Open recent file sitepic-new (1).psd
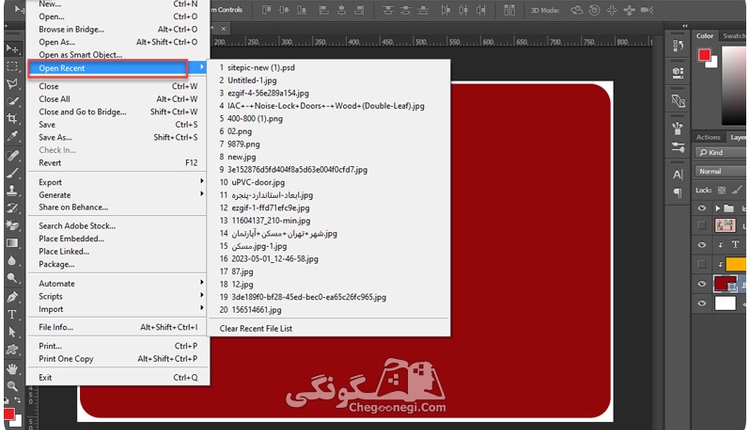The width and height of the screenshot is (750, 430). 329,67
